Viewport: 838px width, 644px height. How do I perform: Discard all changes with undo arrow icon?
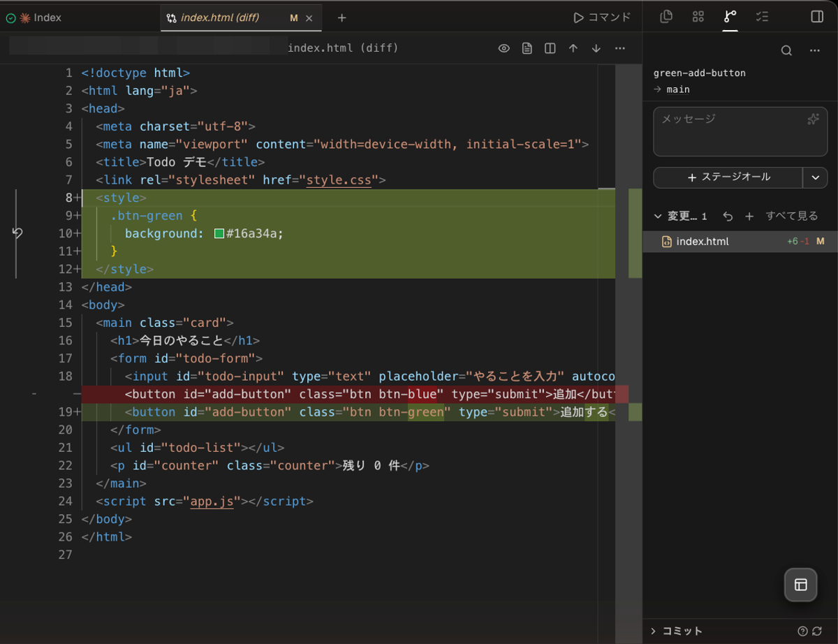point(728,217)
